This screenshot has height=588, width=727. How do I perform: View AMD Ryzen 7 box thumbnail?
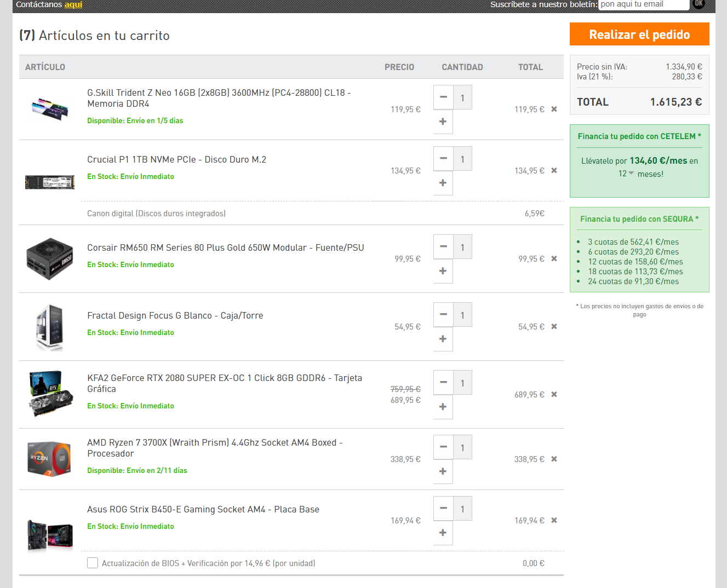coord(50,459)
